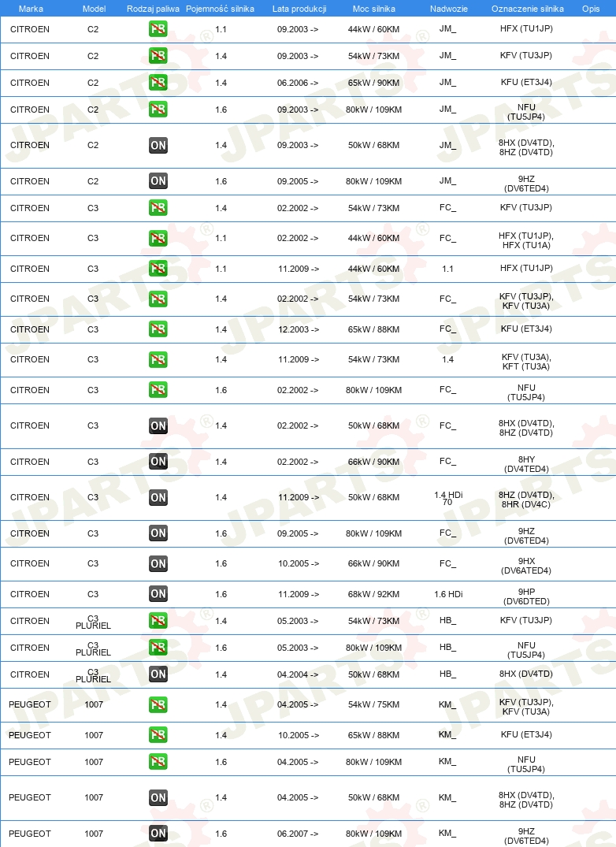The height and width of the screenshot is (847, 616).
Task: Click diesel ON icon in C3 9HZ 09.2005 row
Action: tap(158, 533)
